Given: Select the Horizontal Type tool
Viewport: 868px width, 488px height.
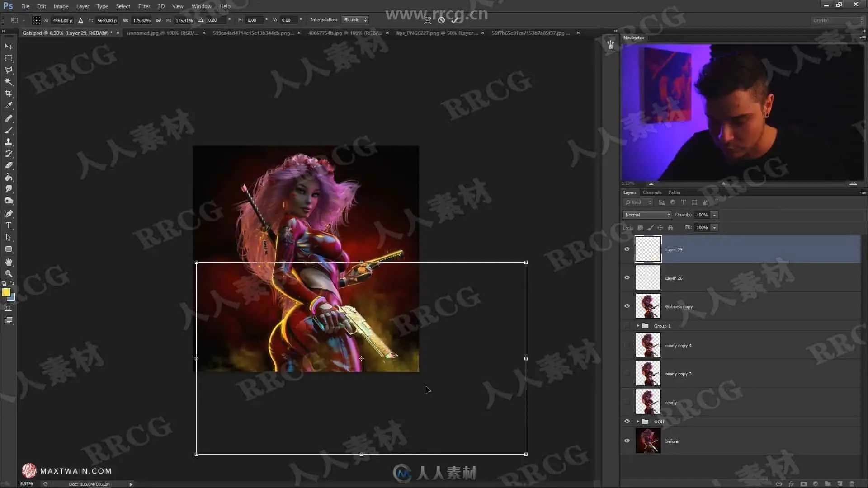Looking at the screenshot, I should coord(9,225).
